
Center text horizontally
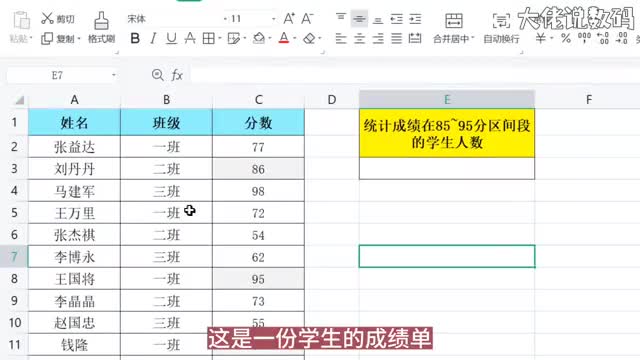click(359, 39)
